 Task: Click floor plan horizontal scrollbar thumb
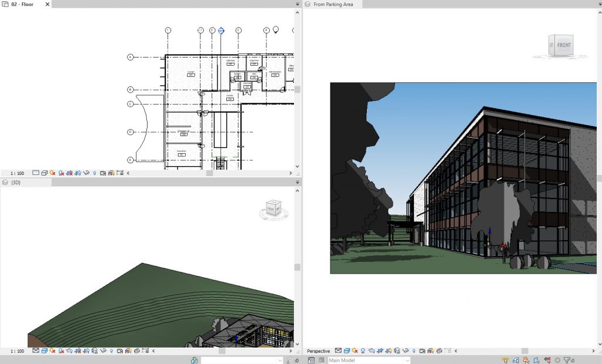208,173
